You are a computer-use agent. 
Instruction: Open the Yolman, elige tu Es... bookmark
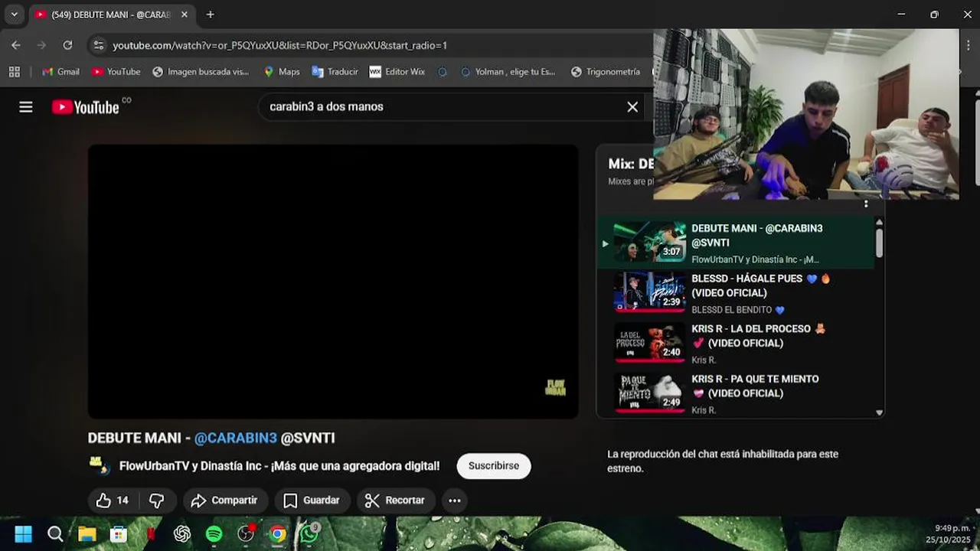click(508, 71)
